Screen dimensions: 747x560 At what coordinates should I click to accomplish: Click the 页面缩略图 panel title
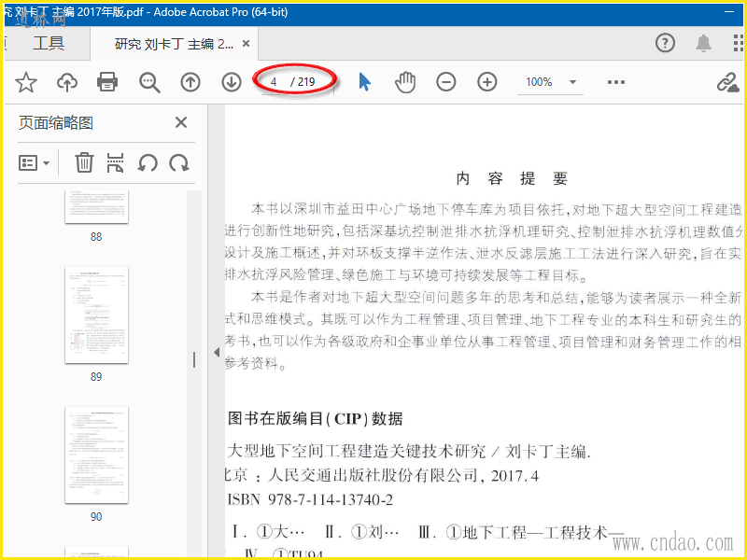click(56, 123)
